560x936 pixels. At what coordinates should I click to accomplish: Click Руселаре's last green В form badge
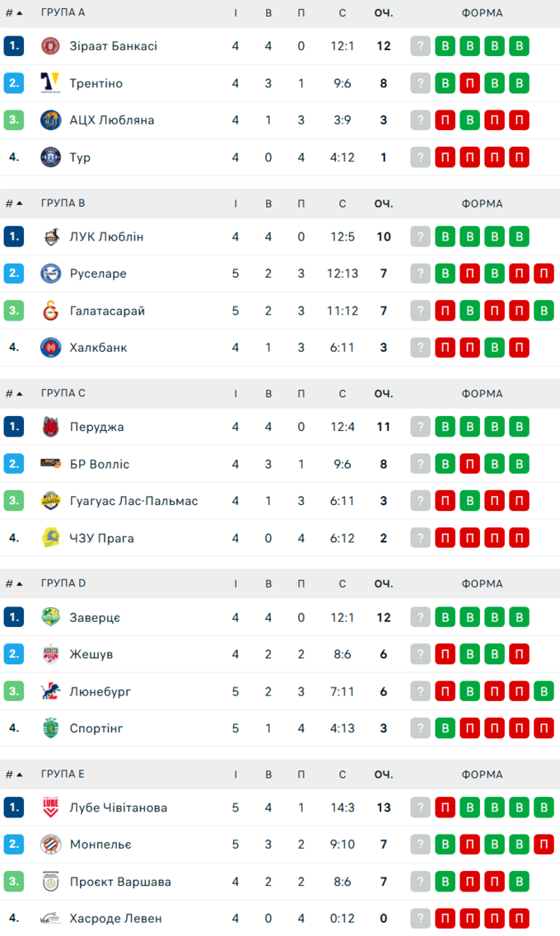[x=494, y=274]
